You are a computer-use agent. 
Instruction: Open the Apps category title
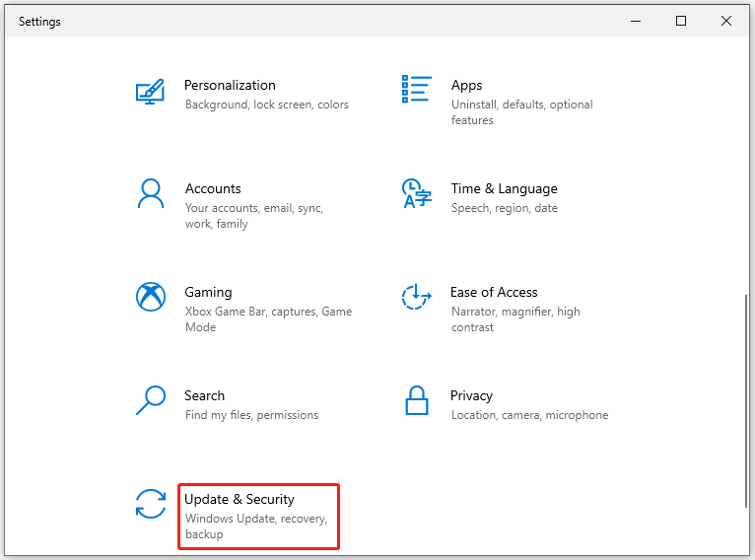pos(466,85)
